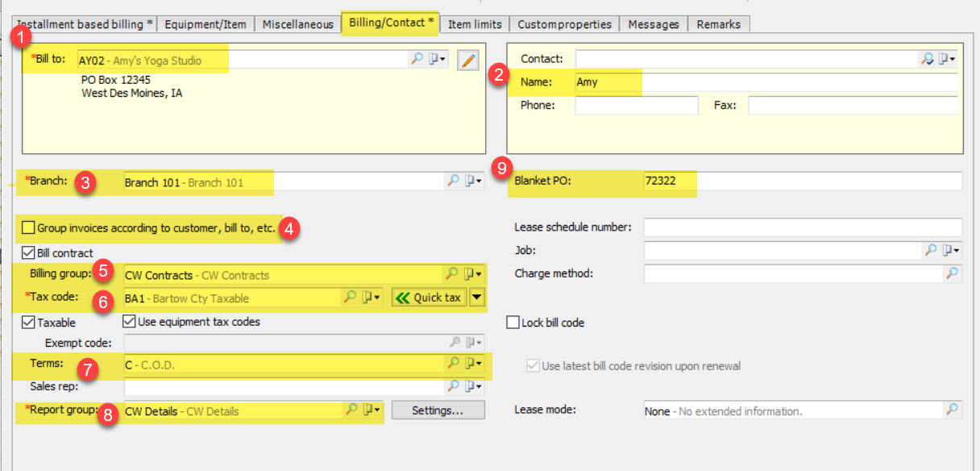
Task: Open the Job field options dropdown
Action: point(952,251)
